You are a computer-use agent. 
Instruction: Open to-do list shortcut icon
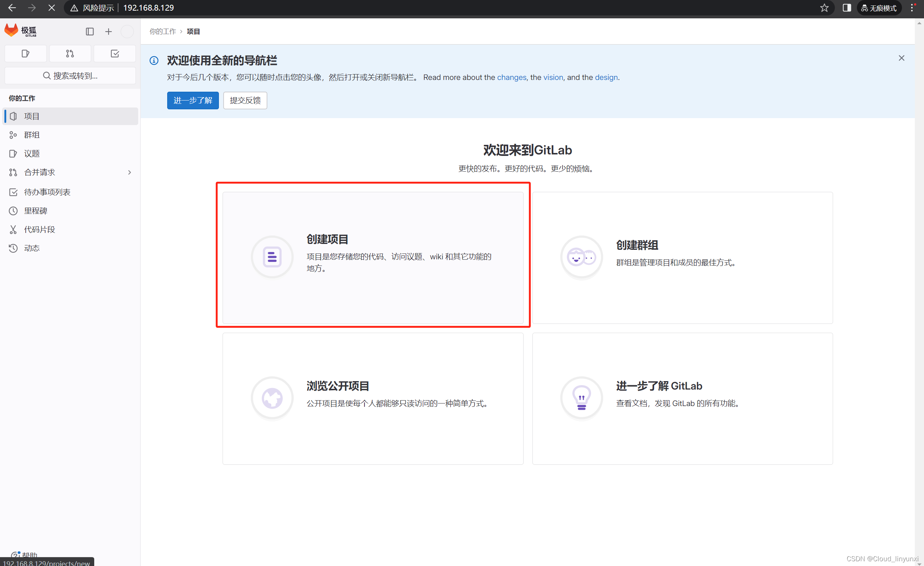(x=115, y=54)
